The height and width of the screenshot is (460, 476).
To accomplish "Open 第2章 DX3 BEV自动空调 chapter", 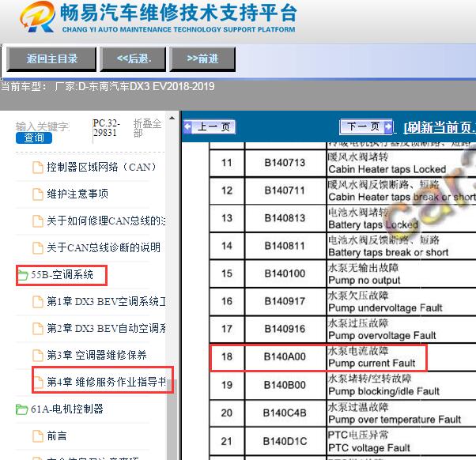I will point(106,328).
